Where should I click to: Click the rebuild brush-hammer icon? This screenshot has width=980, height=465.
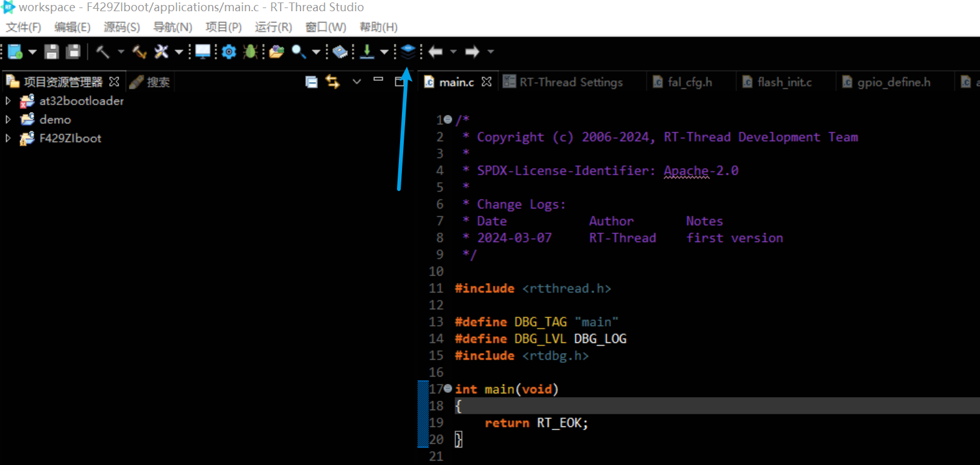(139, 52)
